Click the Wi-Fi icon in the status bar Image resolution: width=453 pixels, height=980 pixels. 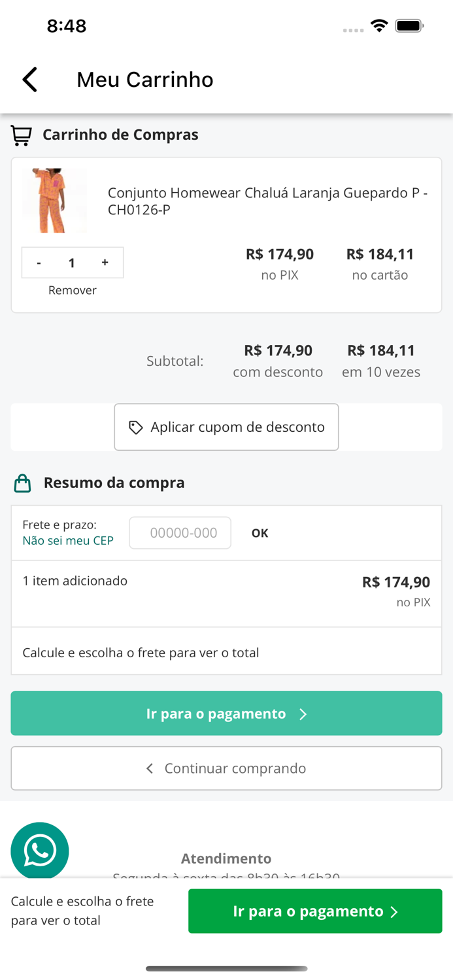coord(380,26)
